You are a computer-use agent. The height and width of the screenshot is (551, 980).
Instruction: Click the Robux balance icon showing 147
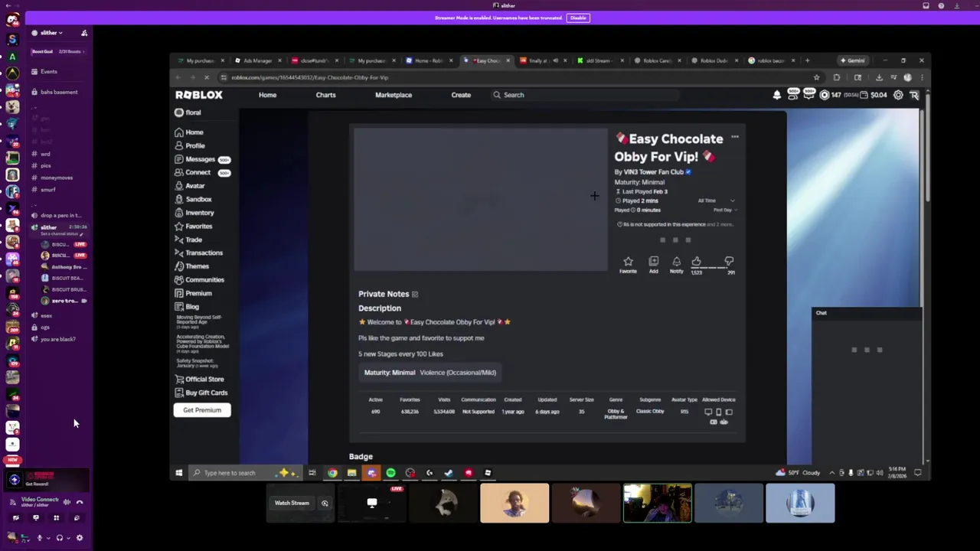(825, 95)
